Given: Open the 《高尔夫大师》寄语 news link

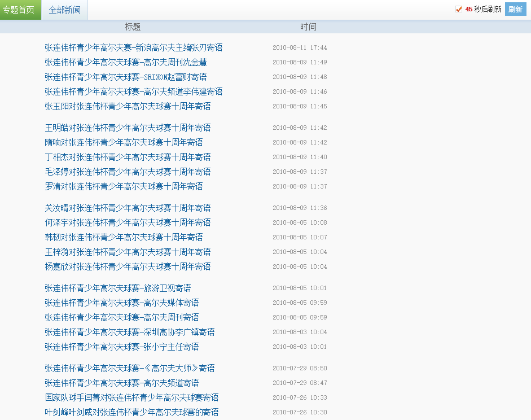Looking at the screenshot, I should click(x=130, y=368).
